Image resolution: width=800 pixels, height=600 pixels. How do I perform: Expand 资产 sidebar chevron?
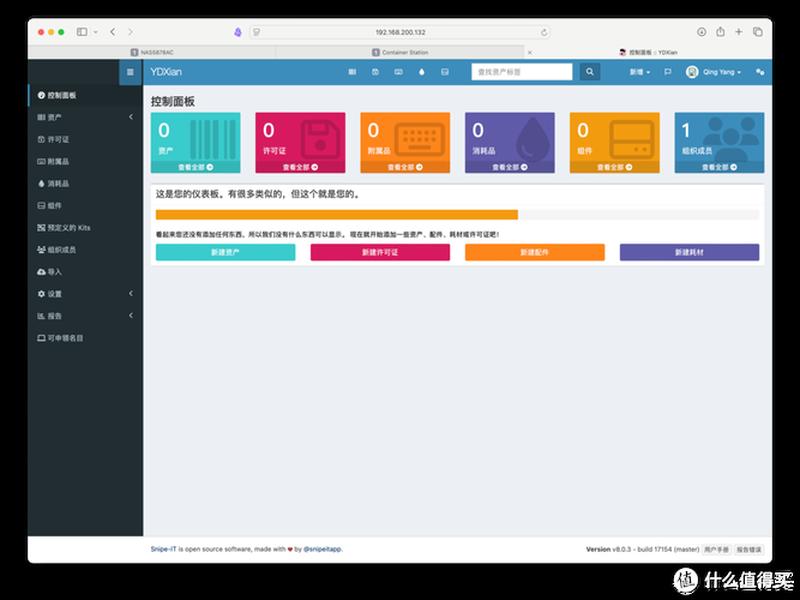tap(131, 117)
